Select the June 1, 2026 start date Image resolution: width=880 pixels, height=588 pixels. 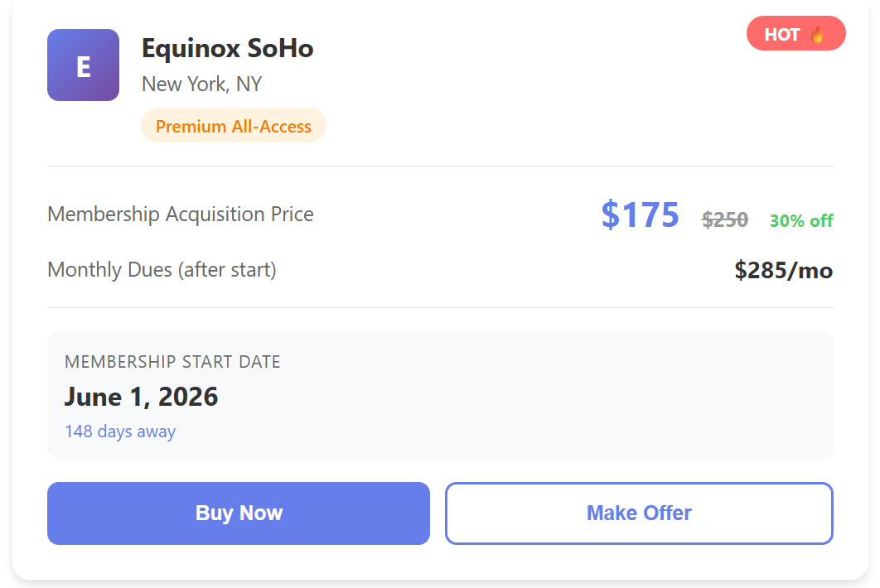pyautogui.click(x=141, y=397)
